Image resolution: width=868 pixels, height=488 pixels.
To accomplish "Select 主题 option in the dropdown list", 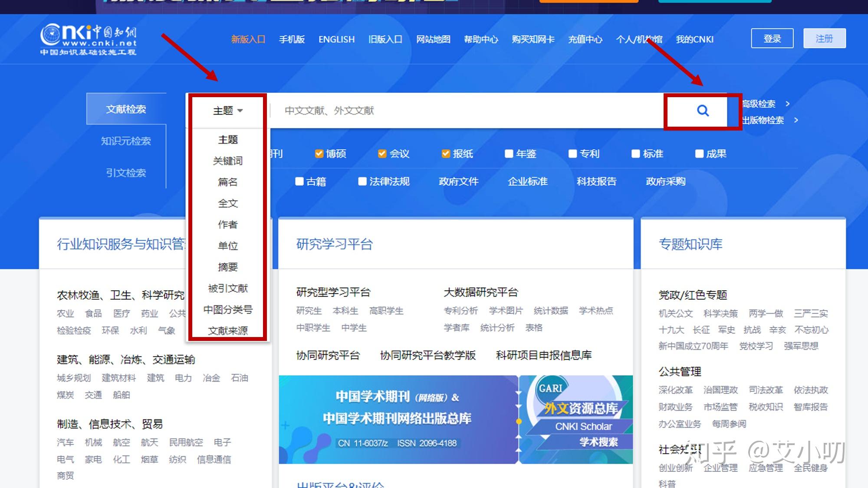I will (228, 140).
